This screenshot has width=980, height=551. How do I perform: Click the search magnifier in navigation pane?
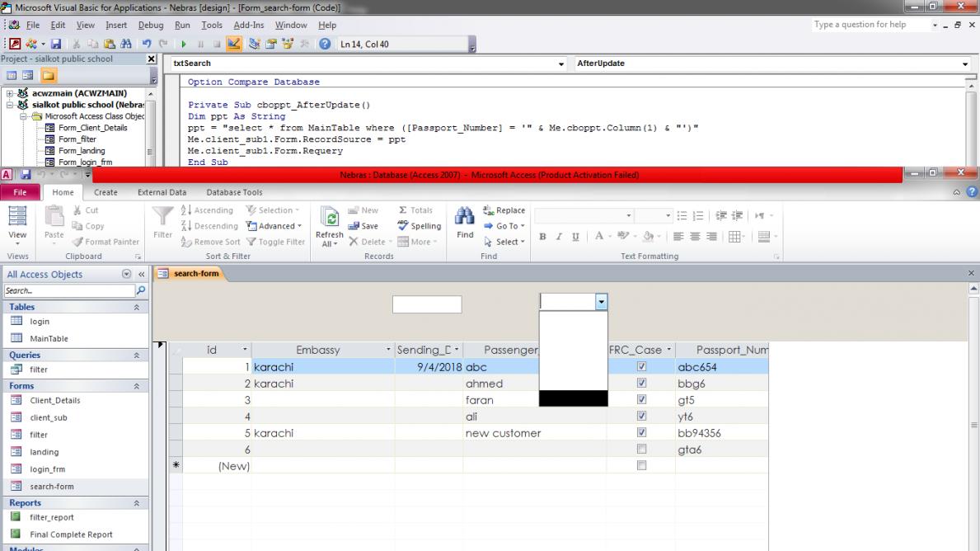coord(141,290)
